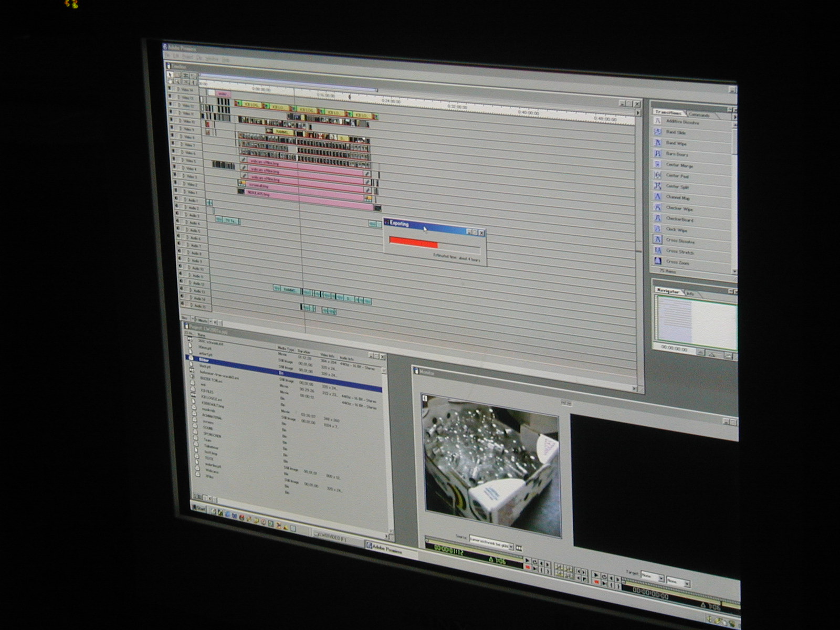Screen dimensions: 840x630
Task: Click the Media Type column header in Project
Action: 285,348
